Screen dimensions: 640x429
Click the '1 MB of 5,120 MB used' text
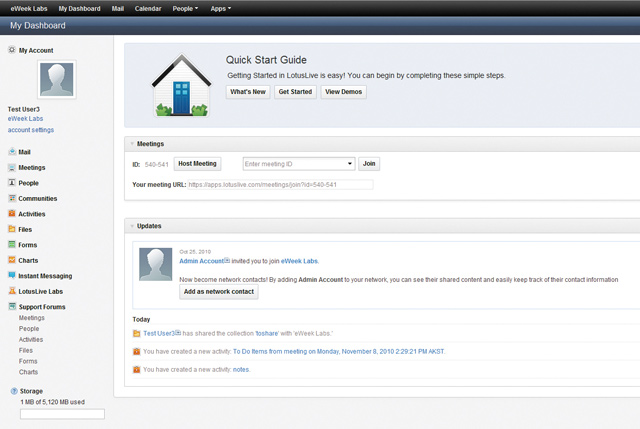(52, 402)
